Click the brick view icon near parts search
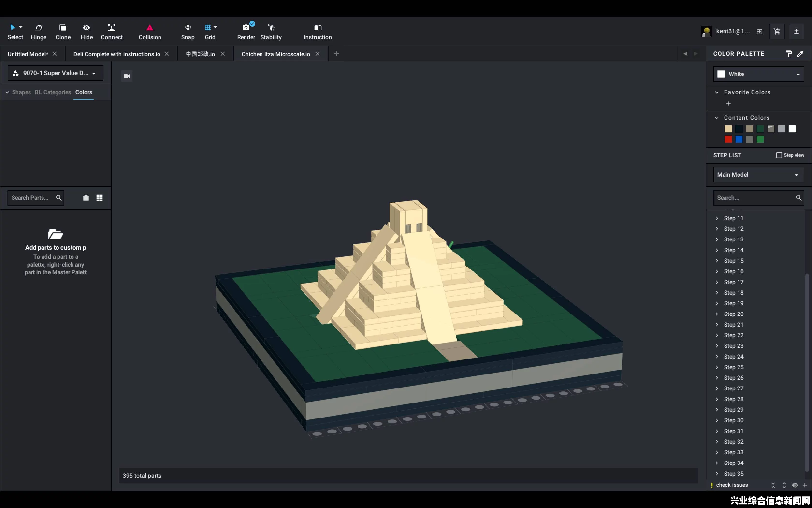The width and height of the screenshot is (812, 508). tap(86, 198)
